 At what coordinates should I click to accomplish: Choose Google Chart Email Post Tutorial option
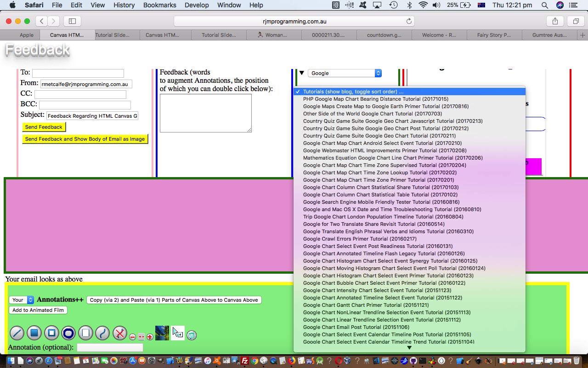click(x=409, y=327)
